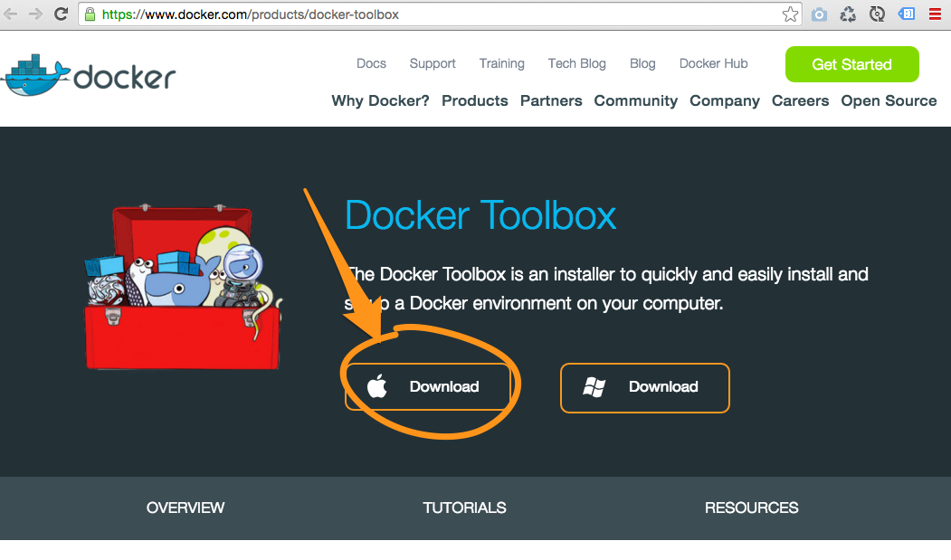Open the Blog link in the top navigation

click(x=642, y=63)
